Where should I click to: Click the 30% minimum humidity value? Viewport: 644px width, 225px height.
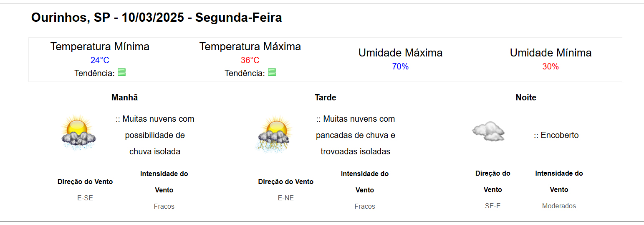(551, 66)
